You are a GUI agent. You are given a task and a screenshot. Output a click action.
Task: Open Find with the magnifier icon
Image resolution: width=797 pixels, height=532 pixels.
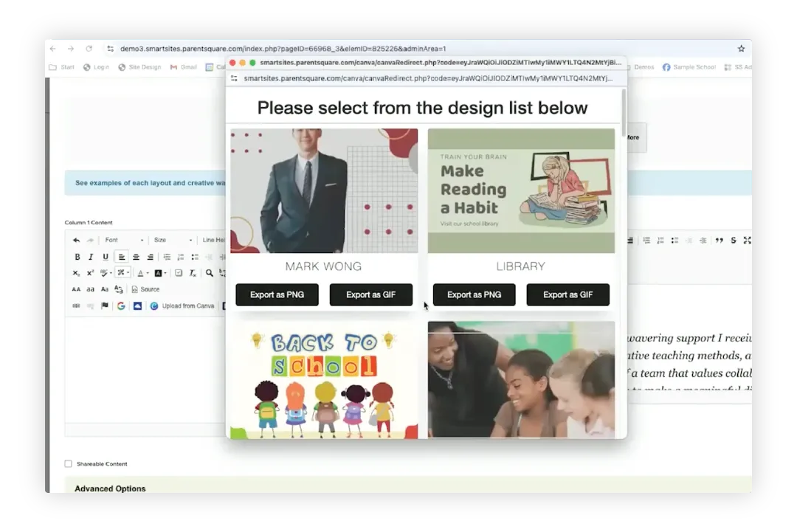point(209,273)
